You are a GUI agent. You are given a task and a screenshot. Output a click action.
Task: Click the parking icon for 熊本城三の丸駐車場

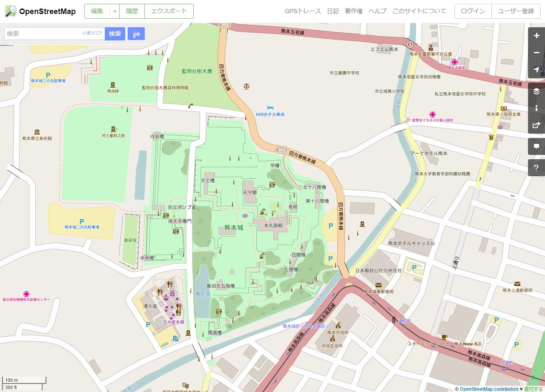48,75
